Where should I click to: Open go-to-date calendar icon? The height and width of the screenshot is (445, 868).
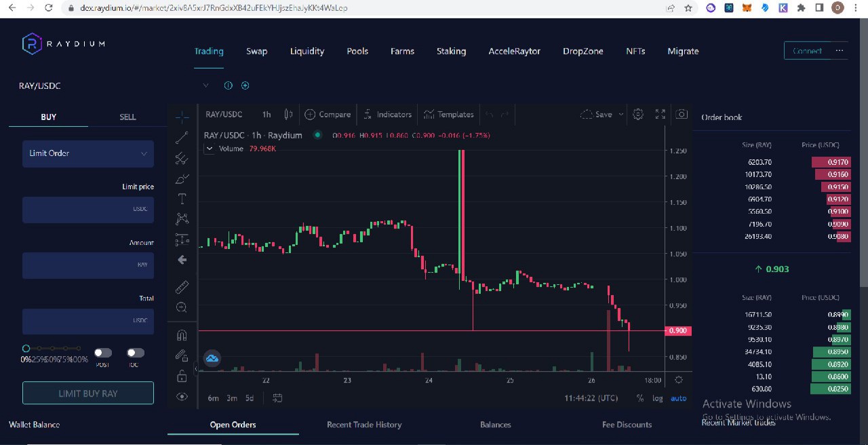[x=277, y=398]
